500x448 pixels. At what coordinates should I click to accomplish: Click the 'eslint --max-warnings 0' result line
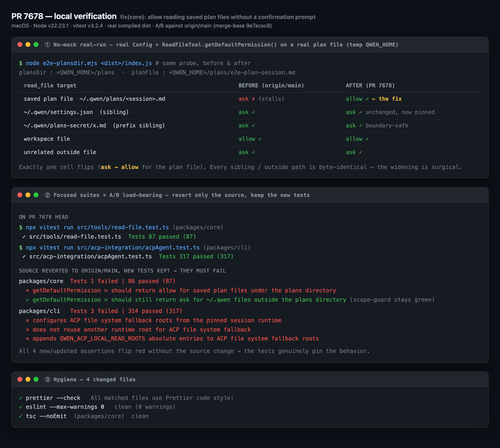coord(97,407)
